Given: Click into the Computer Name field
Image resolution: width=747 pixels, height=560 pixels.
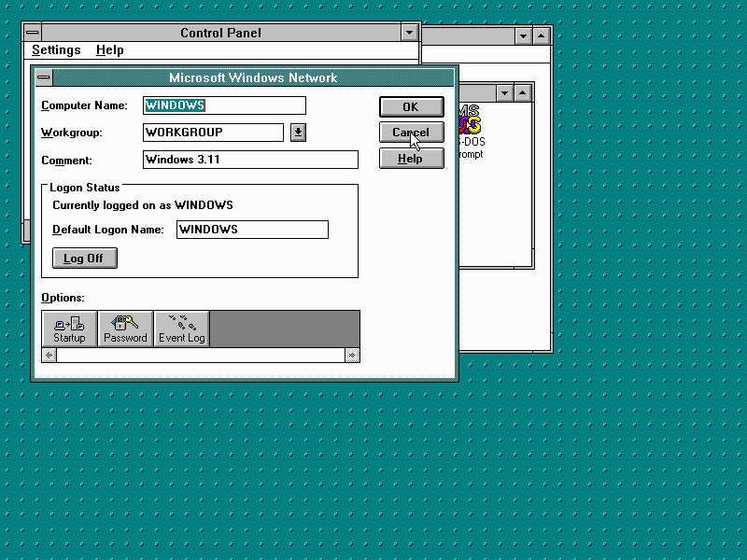Looking at the screenshot, I should tap(224, 105).
